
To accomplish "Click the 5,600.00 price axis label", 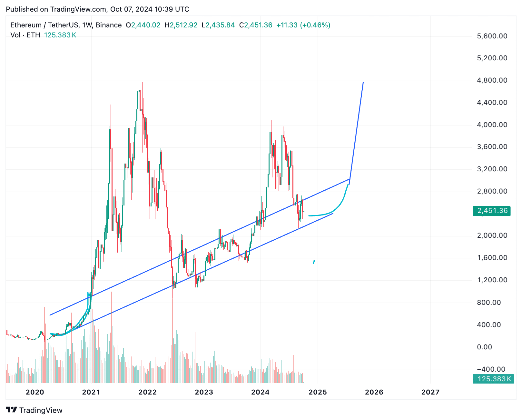I will (492, 36).
